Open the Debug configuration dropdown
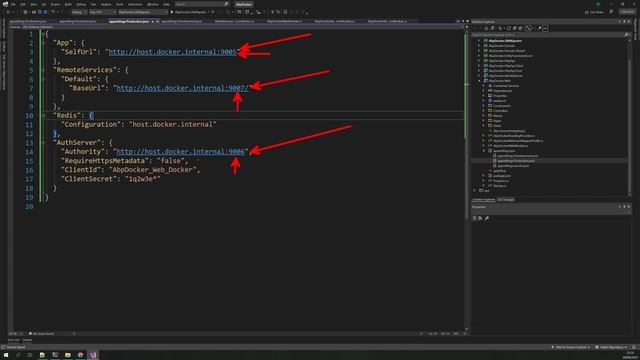Screen dimensions: 640x360 tap(79, 12)
